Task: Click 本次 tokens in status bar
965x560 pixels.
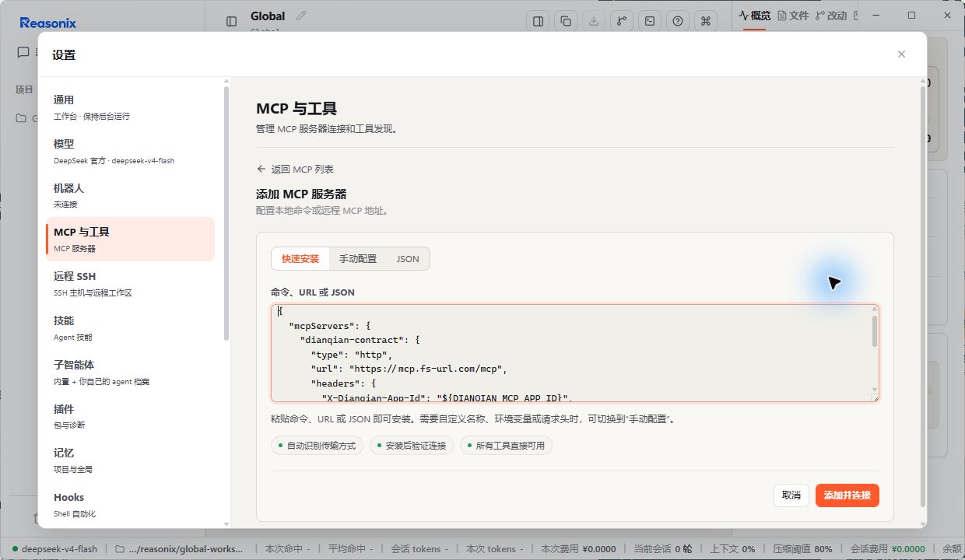Action: coord(496,548)
